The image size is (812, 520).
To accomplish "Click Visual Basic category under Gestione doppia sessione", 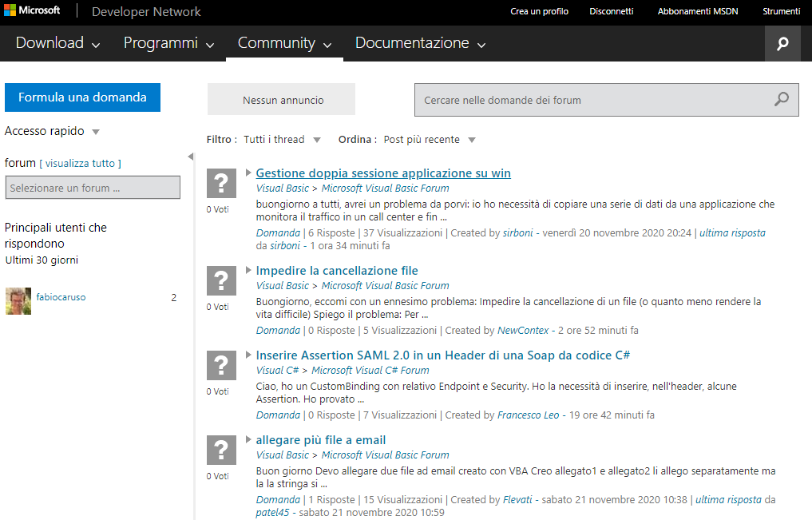I will (x=282, y=188).
